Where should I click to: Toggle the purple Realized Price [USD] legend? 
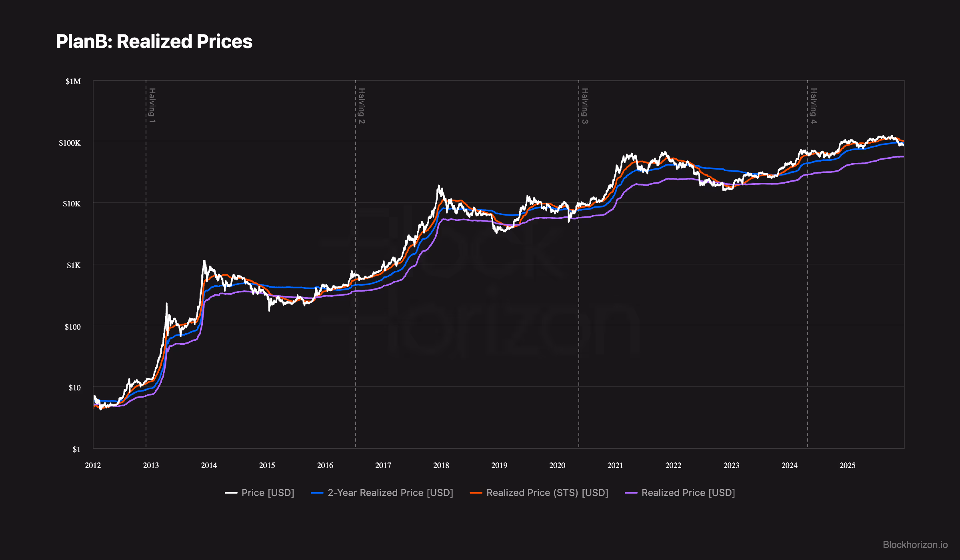coord(688,493)
